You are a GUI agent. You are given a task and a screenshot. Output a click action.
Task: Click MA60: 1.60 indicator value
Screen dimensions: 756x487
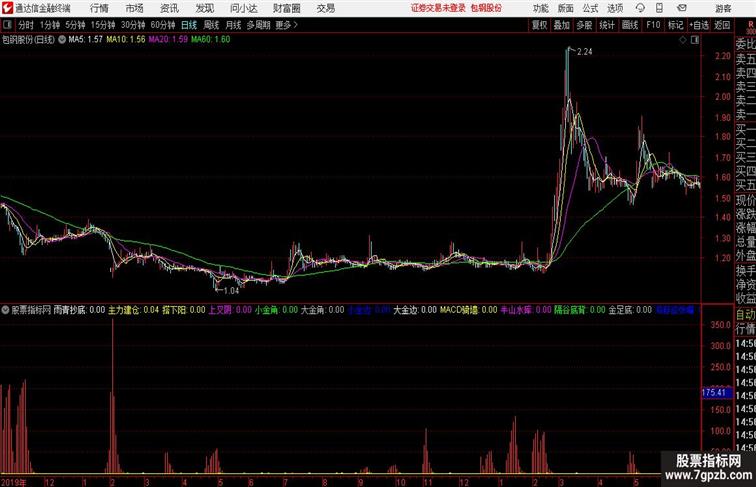[211, 40]
